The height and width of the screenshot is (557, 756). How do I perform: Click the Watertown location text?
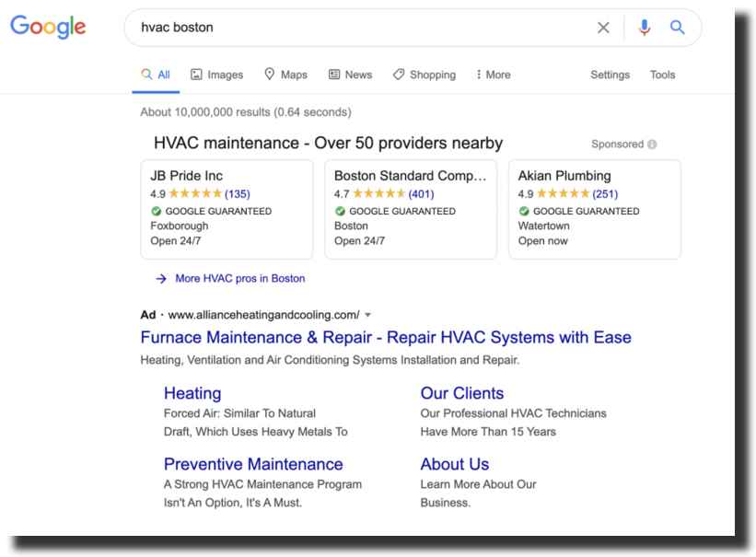pyautogui.click(x=544, y=226)
